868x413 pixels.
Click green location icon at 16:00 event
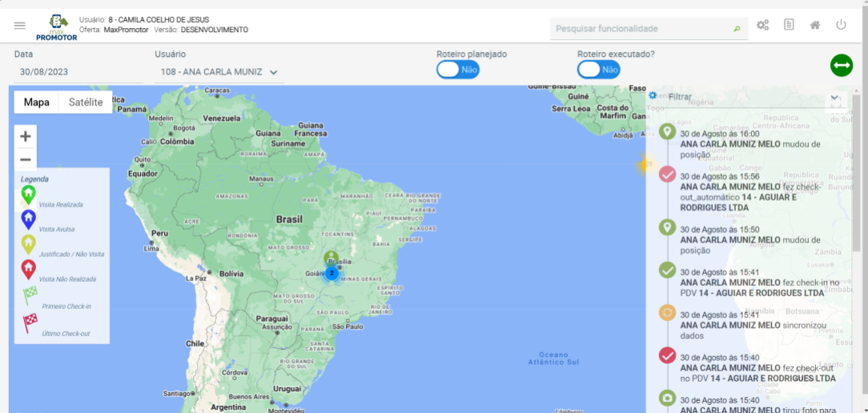pos(667,132)
